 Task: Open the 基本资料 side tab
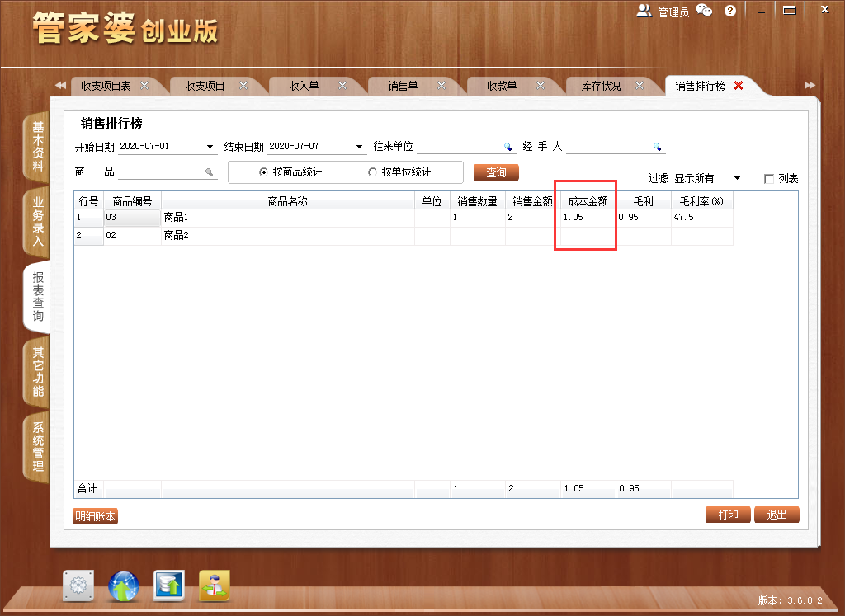coord(37,147)
